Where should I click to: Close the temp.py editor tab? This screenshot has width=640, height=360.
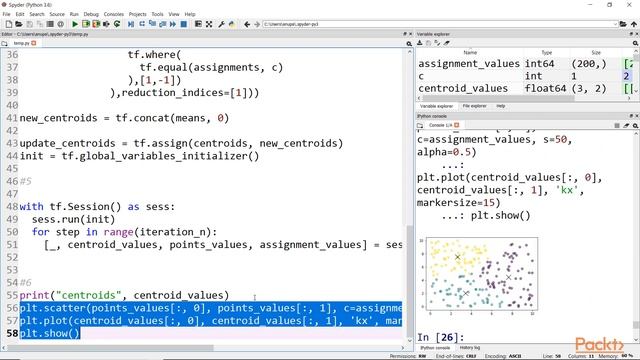[x=34, y=43]
